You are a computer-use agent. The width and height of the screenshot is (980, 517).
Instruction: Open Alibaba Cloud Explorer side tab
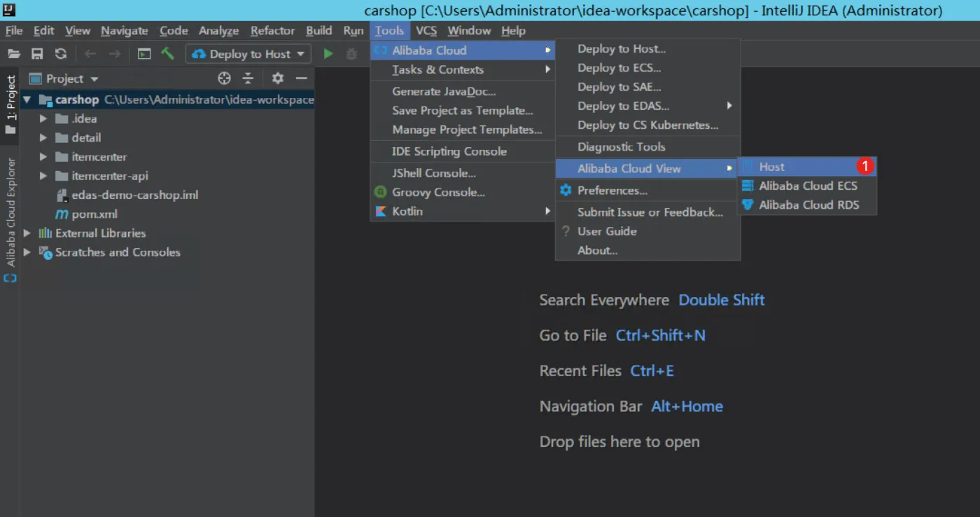(x=10, y=212)
